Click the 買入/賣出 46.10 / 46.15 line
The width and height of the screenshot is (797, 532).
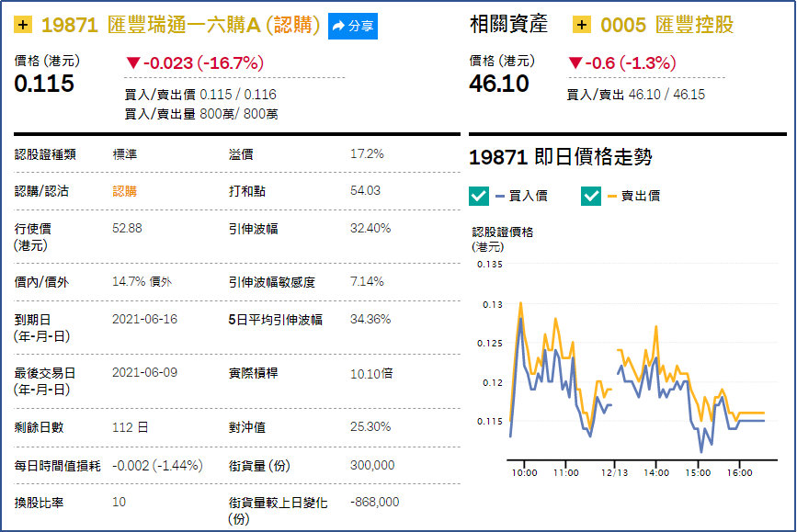pos(636,95)
